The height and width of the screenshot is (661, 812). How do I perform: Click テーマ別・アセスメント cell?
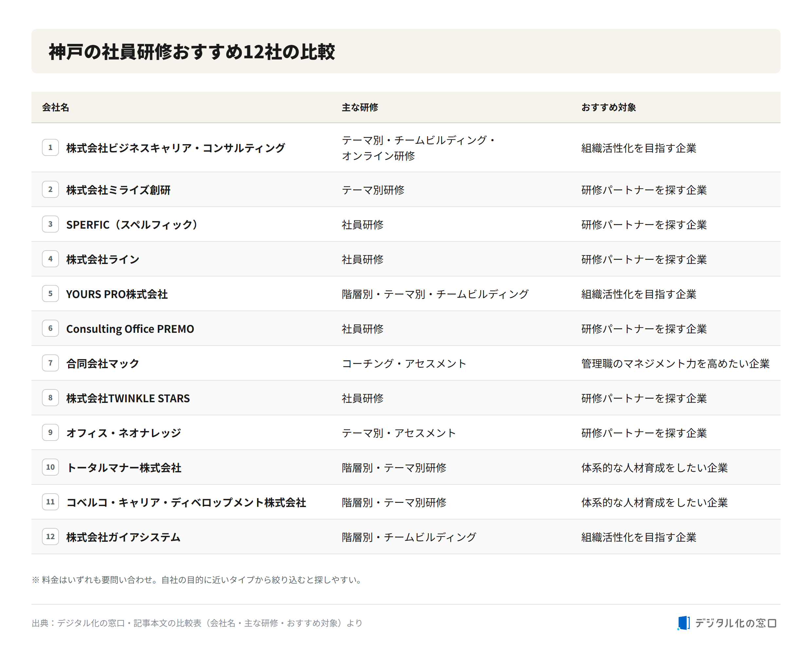click(399, 433)
